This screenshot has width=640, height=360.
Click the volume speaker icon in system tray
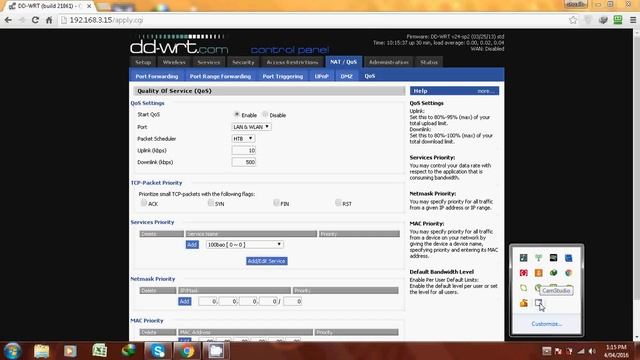pyautogui.click(x=593, y=351)
